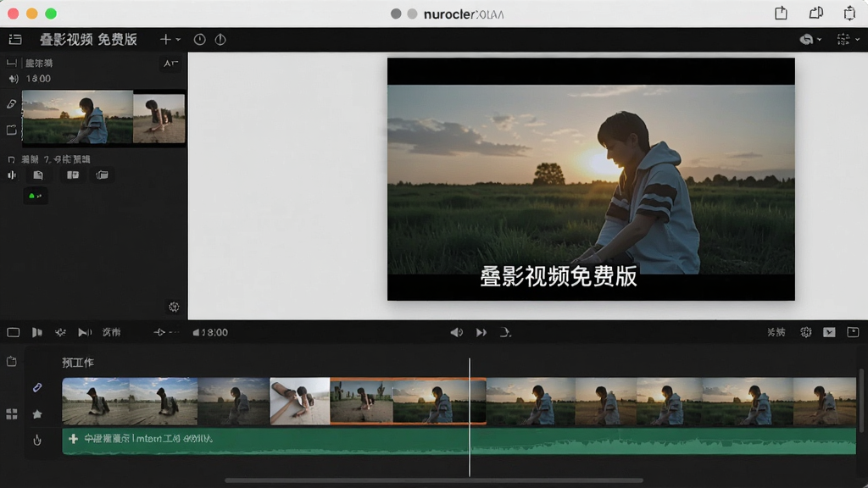Click the bracket icon at the media panel top left
The width and height of the screenshot is (868, 488).
[12, 63]
